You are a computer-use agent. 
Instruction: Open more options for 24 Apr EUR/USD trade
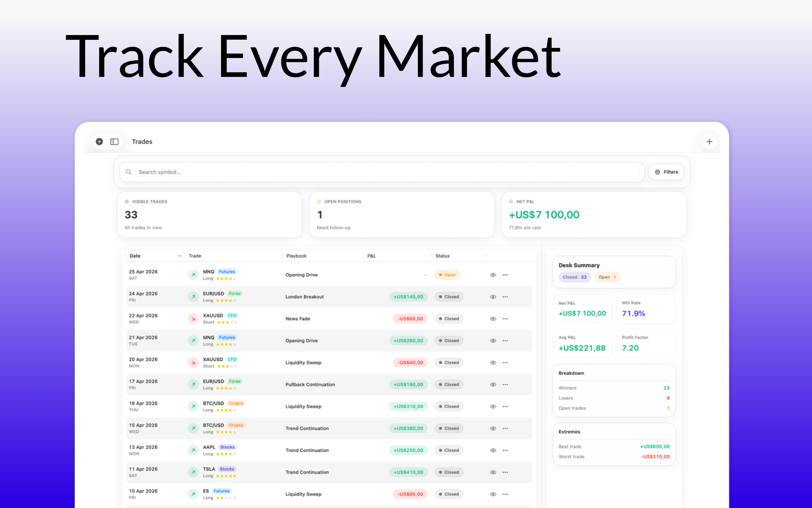click(x=505, y=297)
